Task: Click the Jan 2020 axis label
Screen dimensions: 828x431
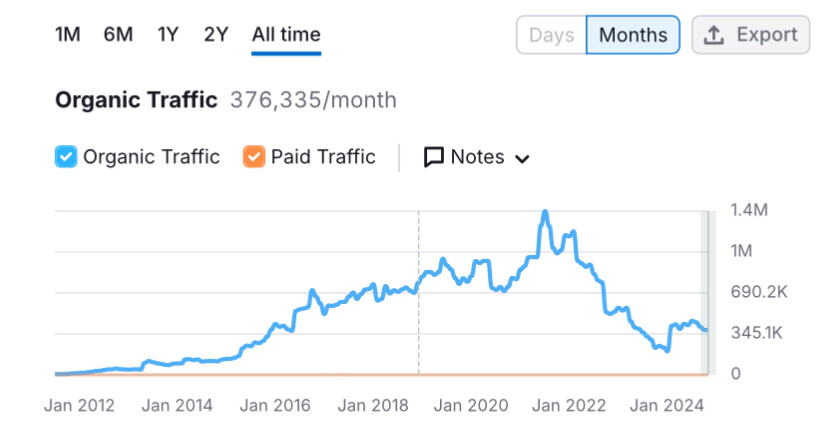Action: tap(471, 405)
